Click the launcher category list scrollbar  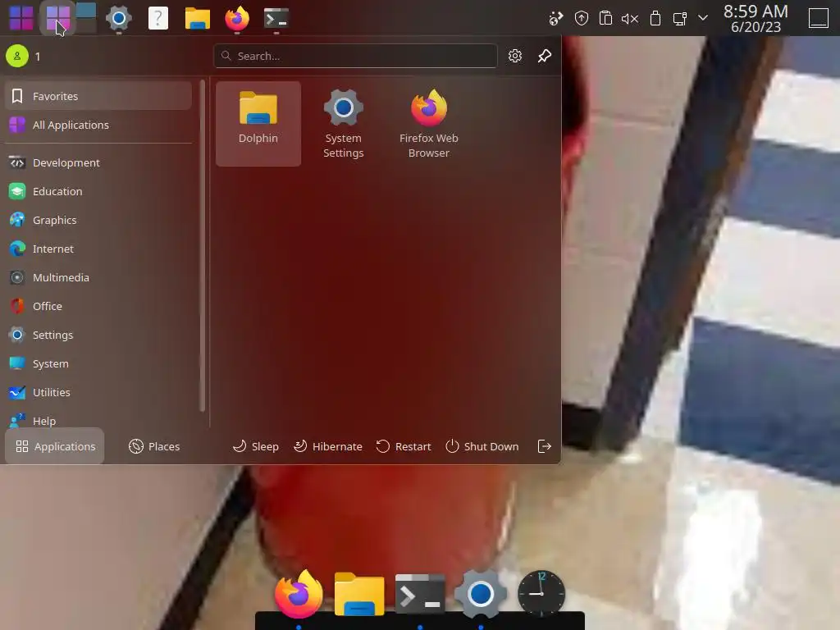point(202,246)
